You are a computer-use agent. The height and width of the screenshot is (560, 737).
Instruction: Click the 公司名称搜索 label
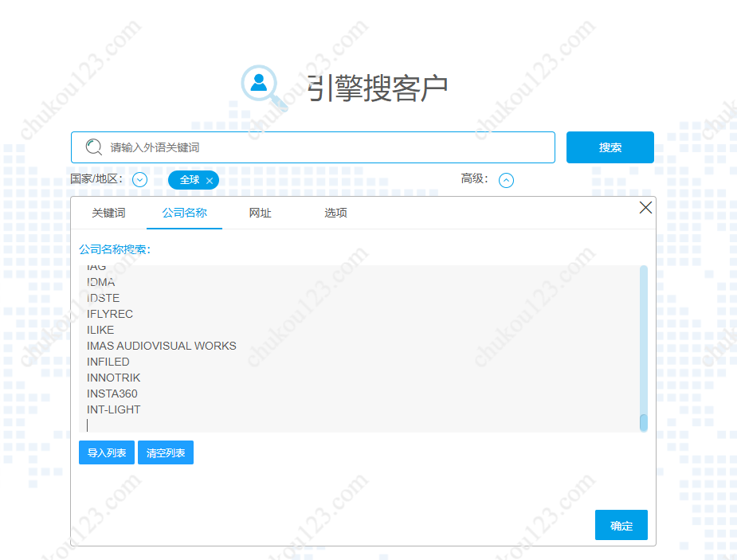point(115,249)
